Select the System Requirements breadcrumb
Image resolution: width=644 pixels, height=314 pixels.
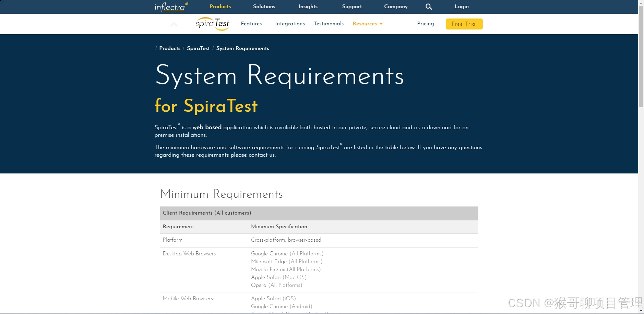pos(242,48)
